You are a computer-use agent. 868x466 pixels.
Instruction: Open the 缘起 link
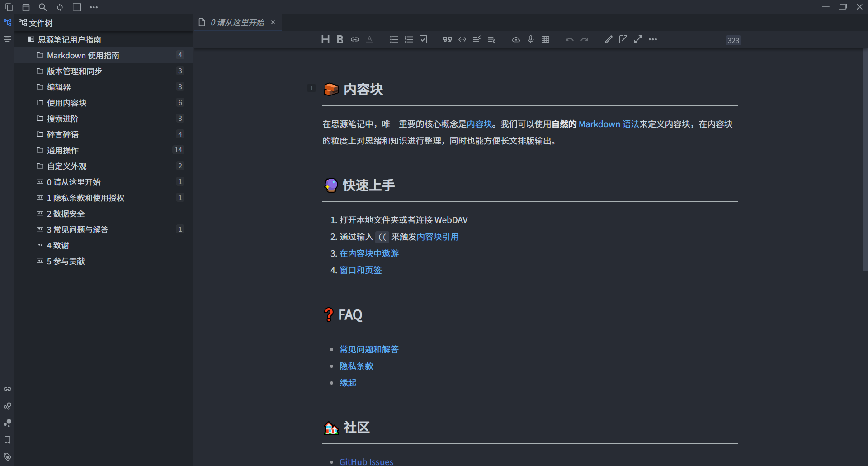pyautogui.click(x=348, y=383)
